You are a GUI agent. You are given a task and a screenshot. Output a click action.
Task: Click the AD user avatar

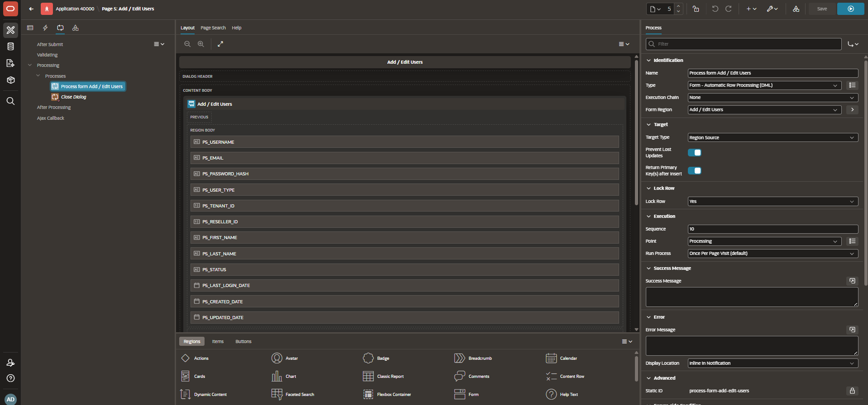pos(10,399)
